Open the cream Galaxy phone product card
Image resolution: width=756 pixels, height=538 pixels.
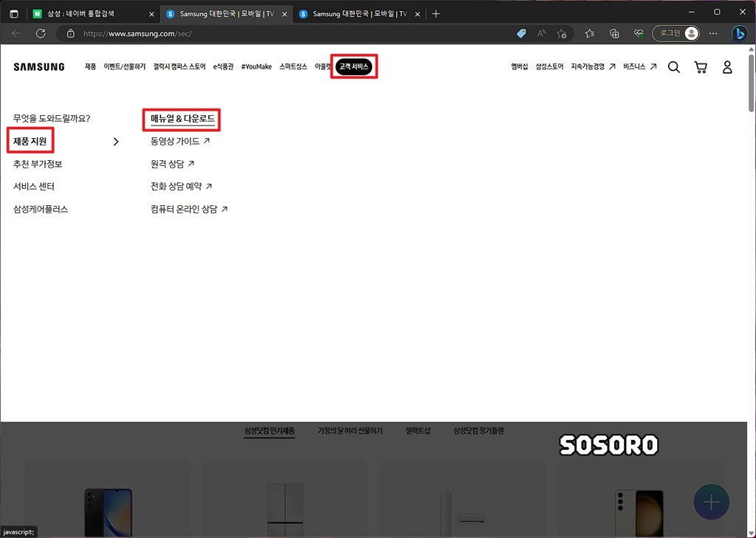pyautogui.click(x=640, y=499)
